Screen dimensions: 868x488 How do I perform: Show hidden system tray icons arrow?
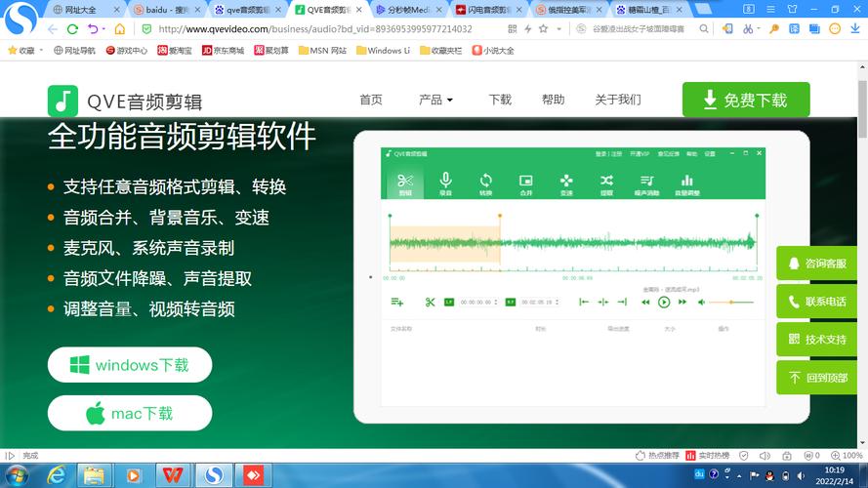739,475
